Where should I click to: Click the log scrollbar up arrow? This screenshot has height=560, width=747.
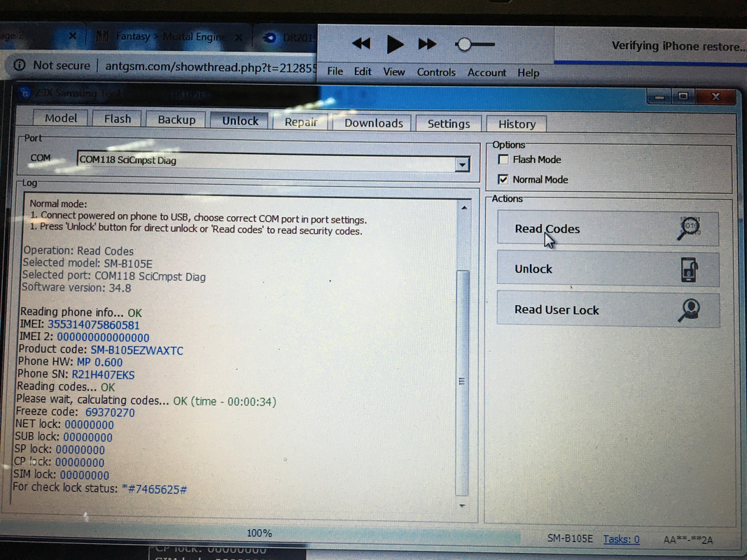[464, 208]
